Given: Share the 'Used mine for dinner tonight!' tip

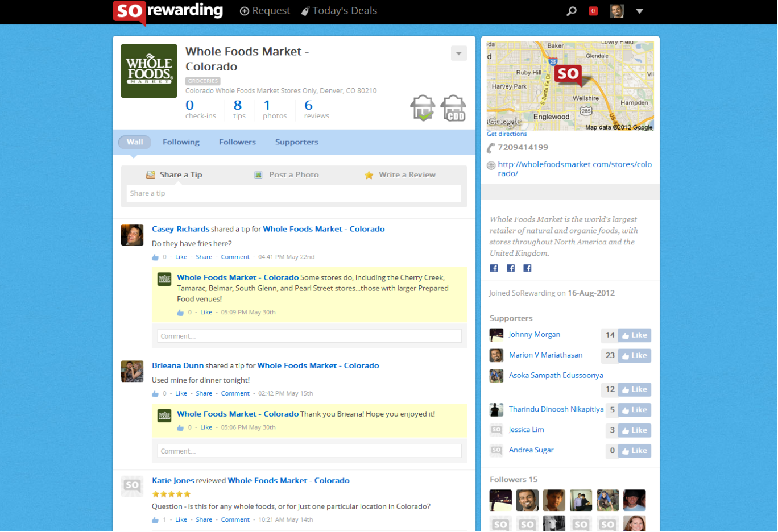Looking at the screenshot, I should click(x=204, y=393).
